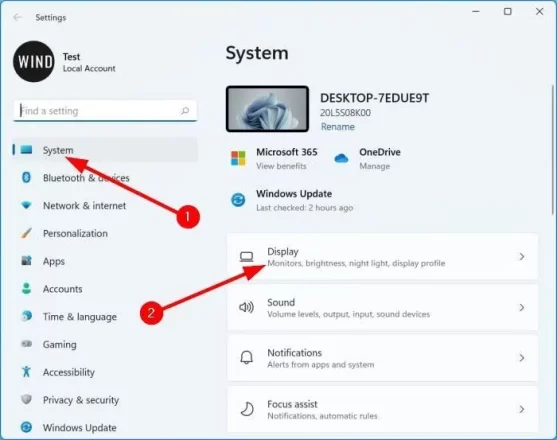
Task: Open Display settings card
Action: click(x=383, y=257)
